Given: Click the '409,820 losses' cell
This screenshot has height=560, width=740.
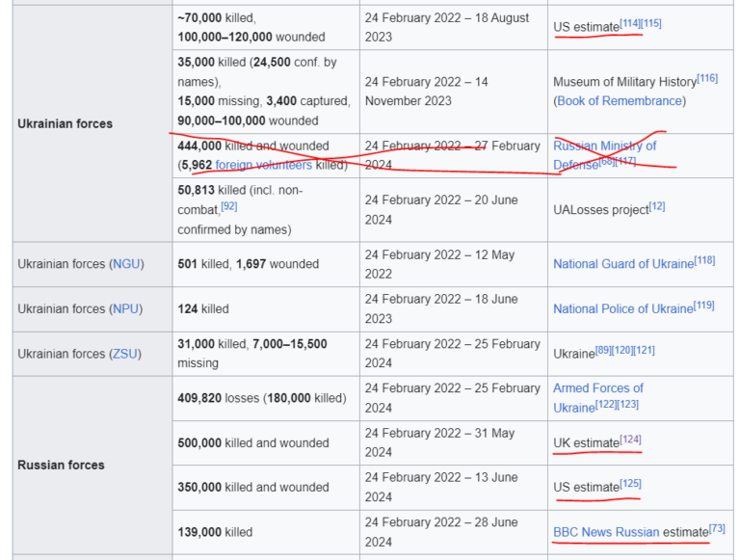Looking at the screenshot, I should tap(266, 398).
